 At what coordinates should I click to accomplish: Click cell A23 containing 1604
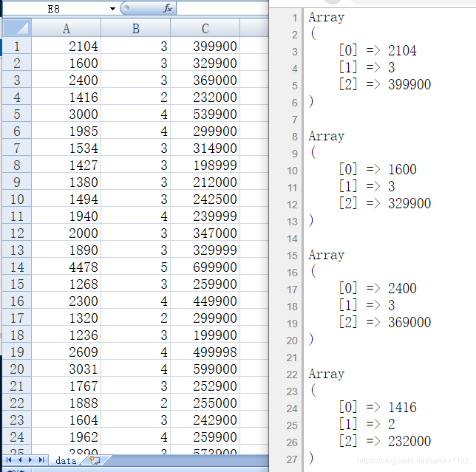click(x=67, y=420)
